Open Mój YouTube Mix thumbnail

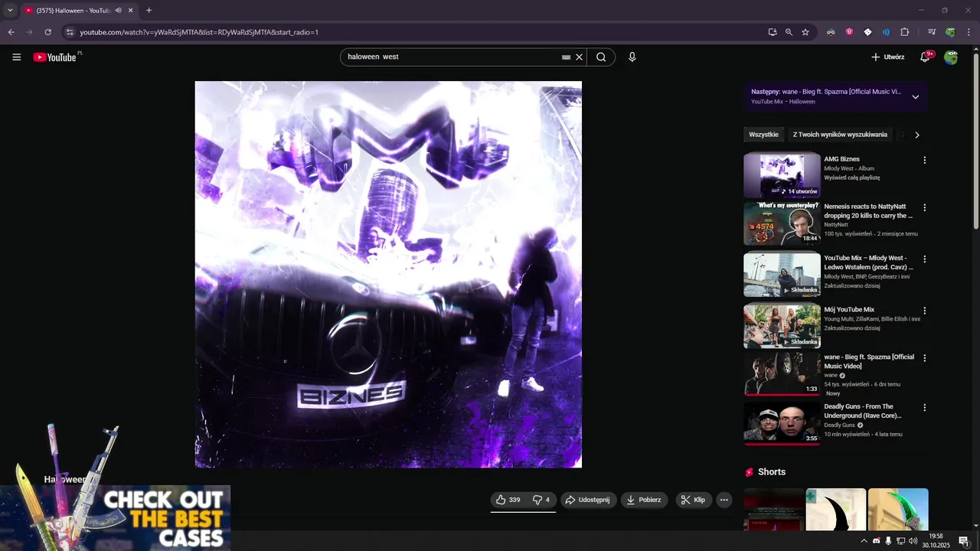click(x=782, y=327)
